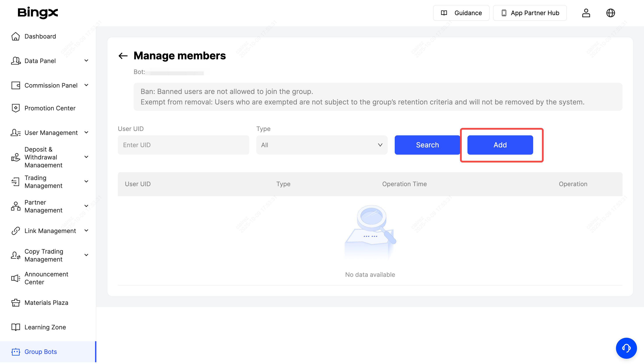The height and width of the screenshot is (364, 644).
Task: Click the Dashboard home icon
Action: (16, 37)
